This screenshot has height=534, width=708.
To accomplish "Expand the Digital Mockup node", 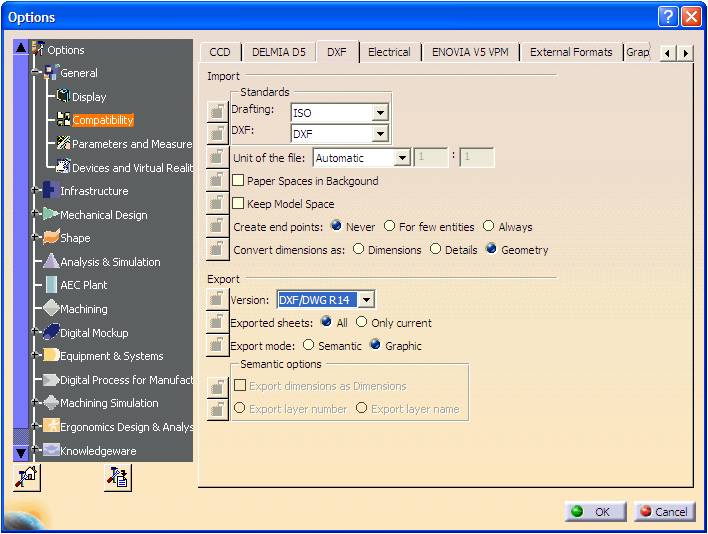I will pyautogui.click(x=35, y=331).
